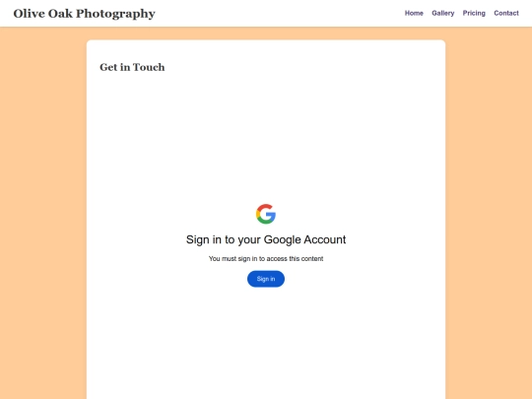This screenshot has width=532, height=399.
Task: Click the blue Sign in button
Action: (x=266, y=279)
